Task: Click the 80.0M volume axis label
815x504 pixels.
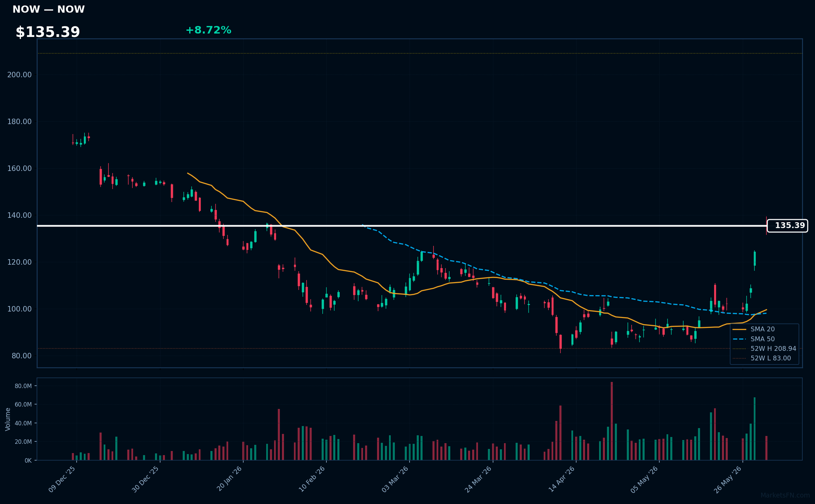Action: point(23,386)
